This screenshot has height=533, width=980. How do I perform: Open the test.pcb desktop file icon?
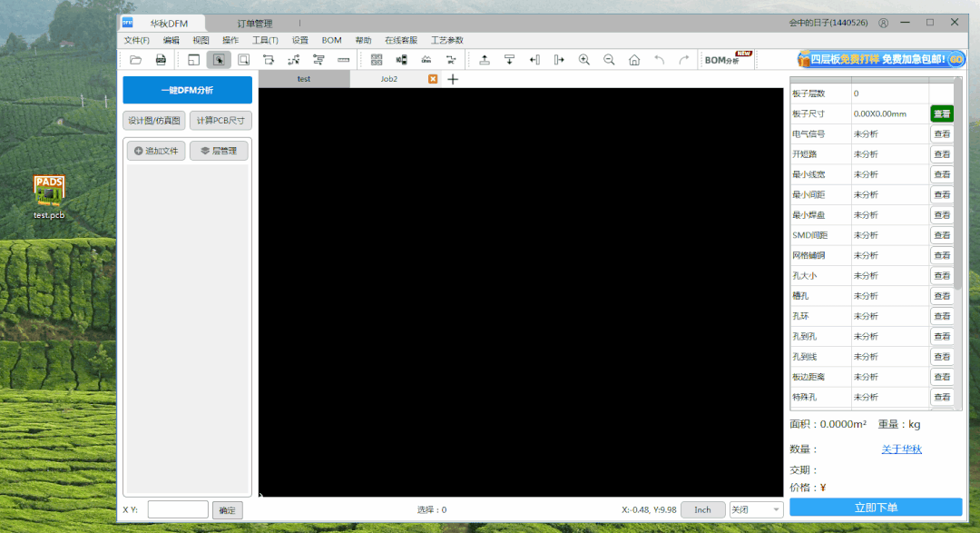click(x=49, y=197)
